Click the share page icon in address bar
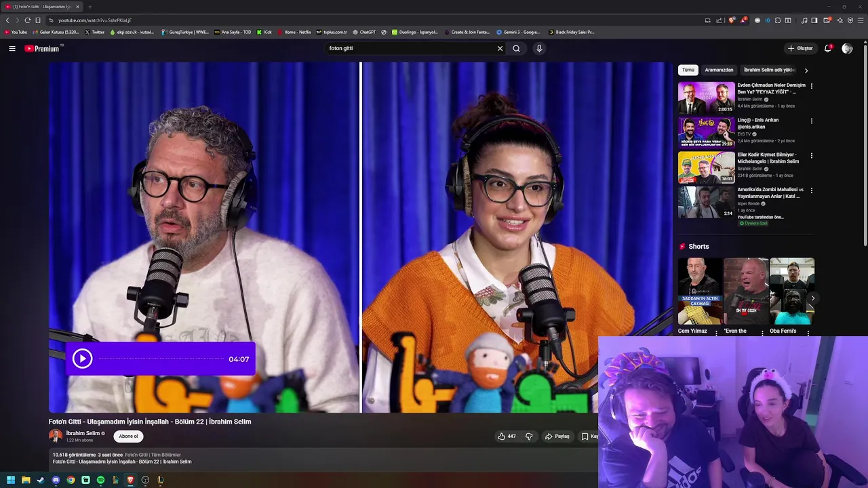This screenshot has height=488, width=868. click(719, 20)
